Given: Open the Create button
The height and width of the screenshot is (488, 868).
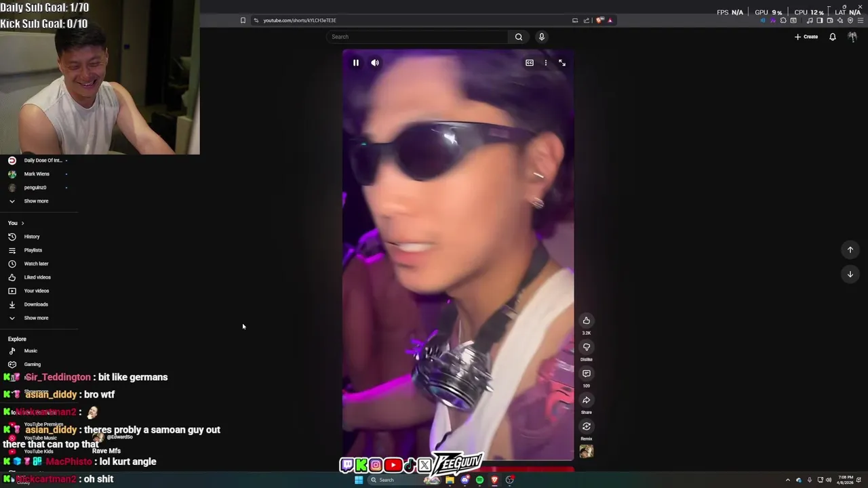Looking at the screenshot, I should pos(806,37).
